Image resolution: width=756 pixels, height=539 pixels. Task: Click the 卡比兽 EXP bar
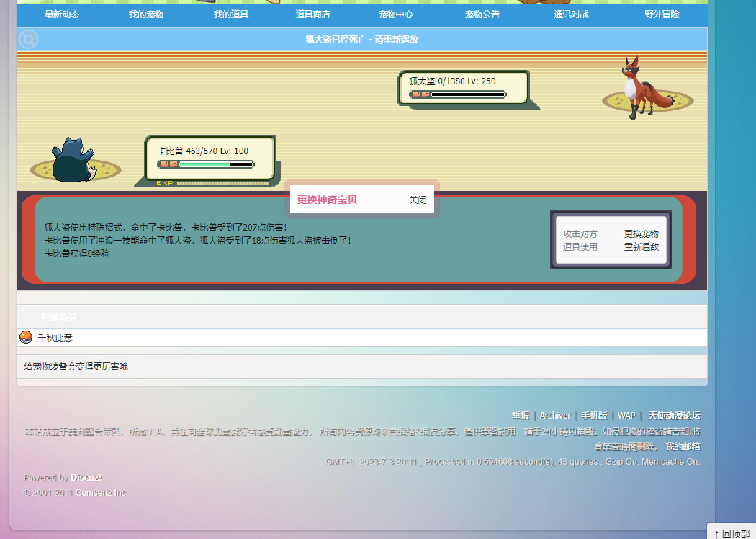[213, 183]
